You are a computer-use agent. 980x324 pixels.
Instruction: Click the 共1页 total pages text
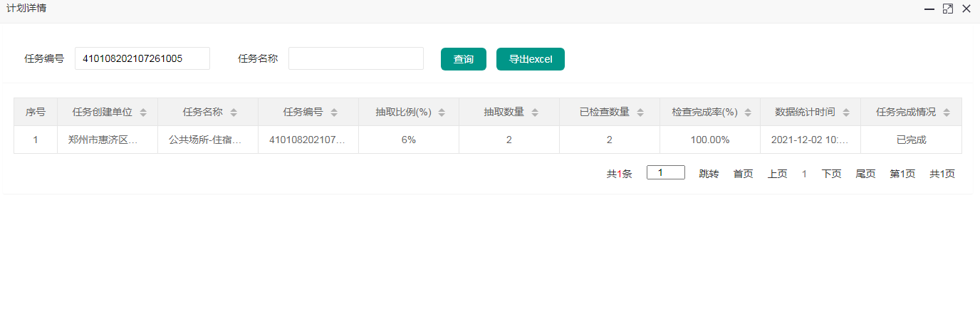[942, 174]
